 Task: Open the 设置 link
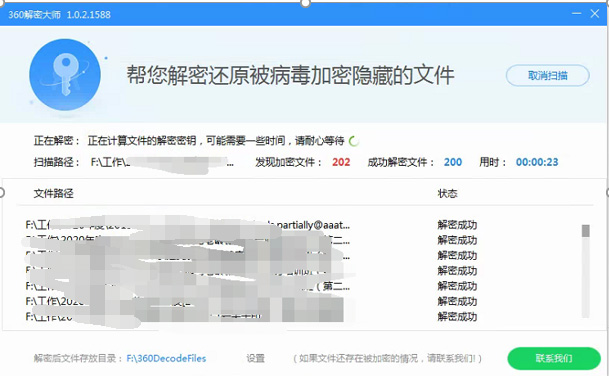click(x=255, y=358)
